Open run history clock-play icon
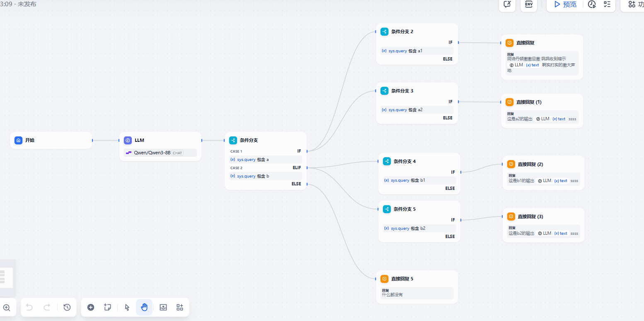Image resolution: width=644 pixels, height=321 pixels. (592, 5)
